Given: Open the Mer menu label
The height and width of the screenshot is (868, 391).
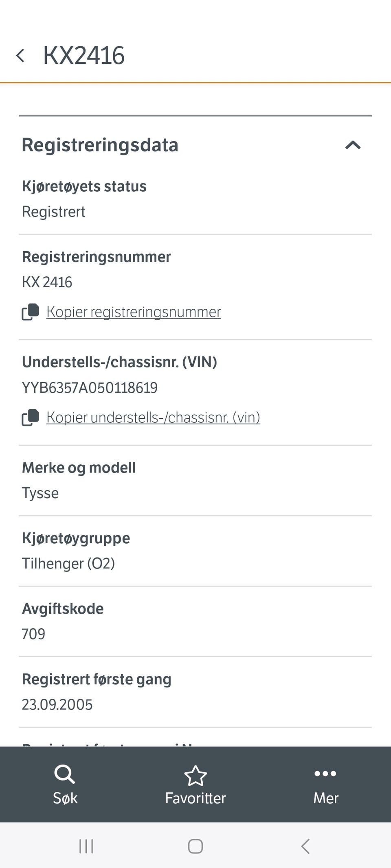Looking at the screenshot, I should [x=325, y=798].
